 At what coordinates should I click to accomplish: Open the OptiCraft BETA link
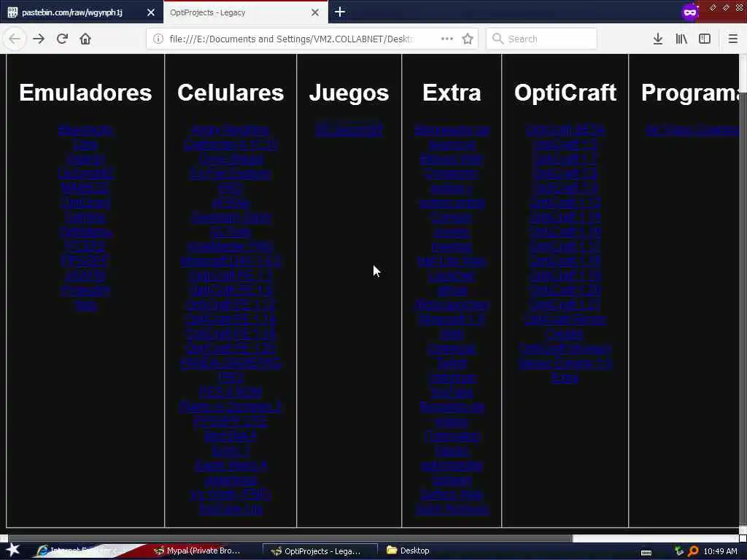(565, 130)
